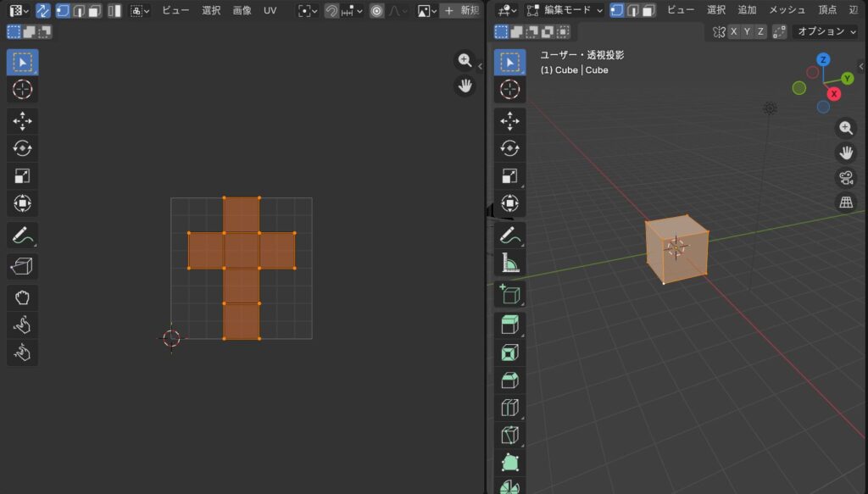Screen dimensions: 868x494
Task: Switch perspective/orthographic view toggle
Action: coord(846,202)
